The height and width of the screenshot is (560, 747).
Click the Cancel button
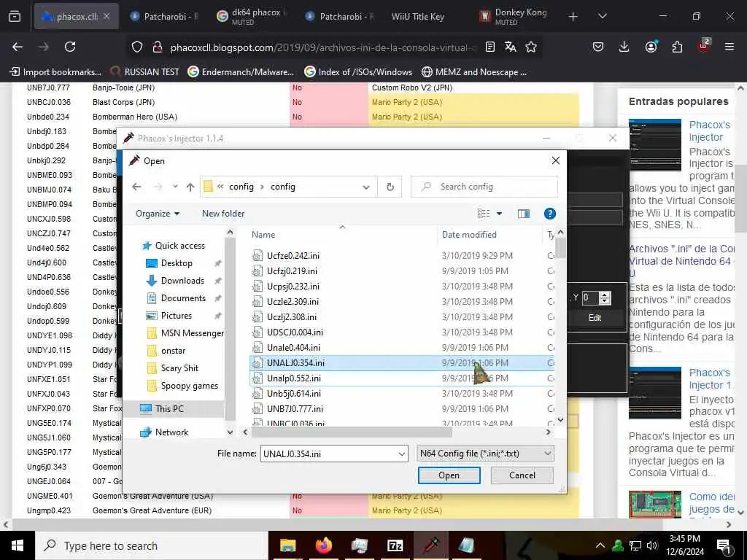tap(522, 475)
